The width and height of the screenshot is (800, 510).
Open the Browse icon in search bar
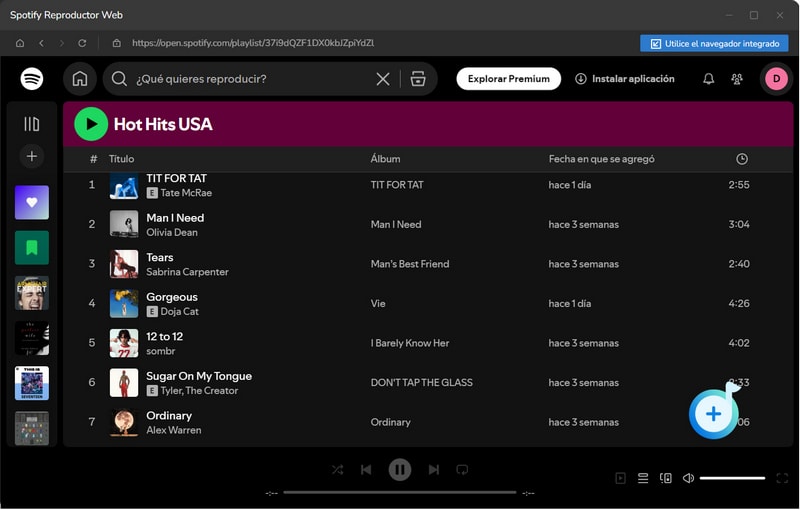tap(418, 79)
